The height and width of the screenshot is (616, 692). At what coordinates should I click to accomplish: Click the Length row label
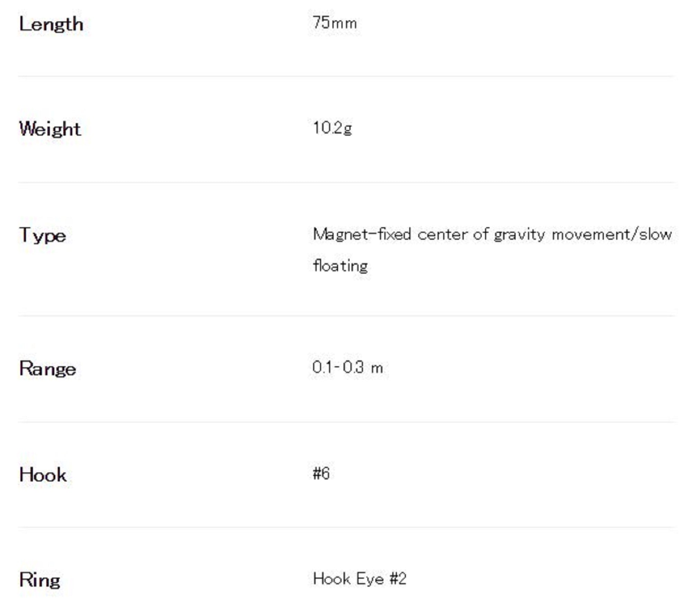tap(51, 24)
